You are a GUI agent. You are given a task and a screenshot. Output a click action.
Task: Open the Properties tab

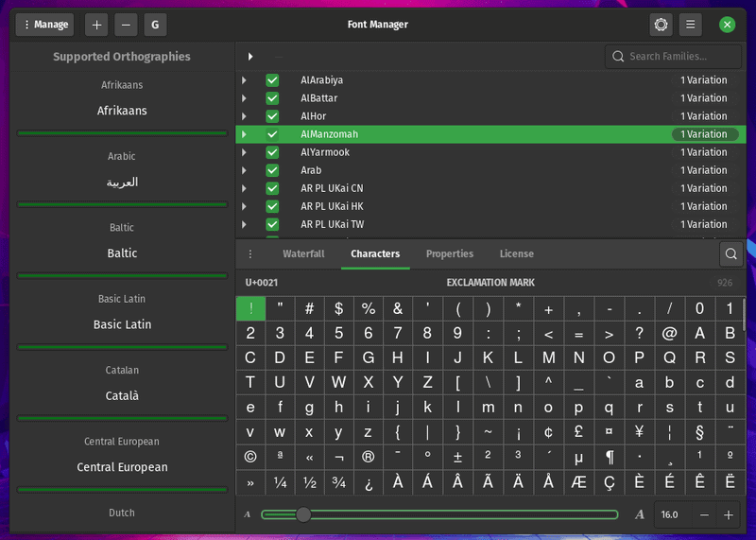pos(450,253)
